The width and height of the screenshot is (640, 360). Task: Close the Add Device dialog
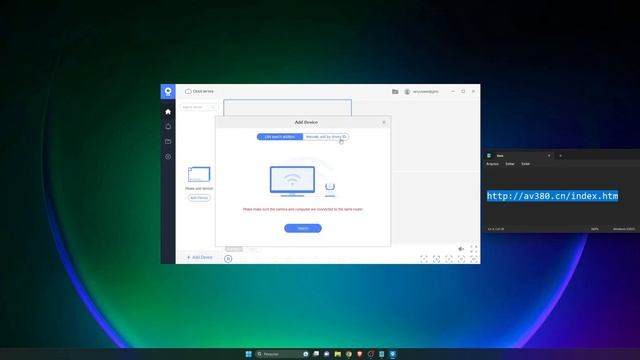[x=384, y=122]
